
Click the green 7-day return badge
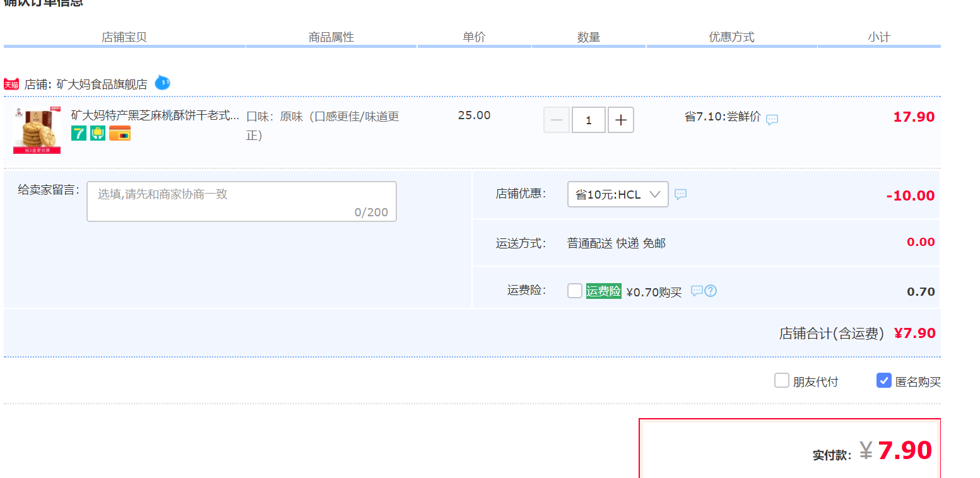(79, 133)
